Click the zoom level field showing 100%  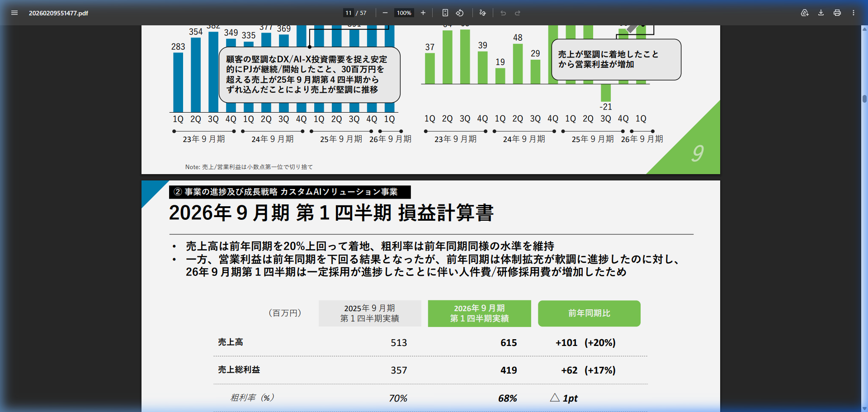click(404, 13)
